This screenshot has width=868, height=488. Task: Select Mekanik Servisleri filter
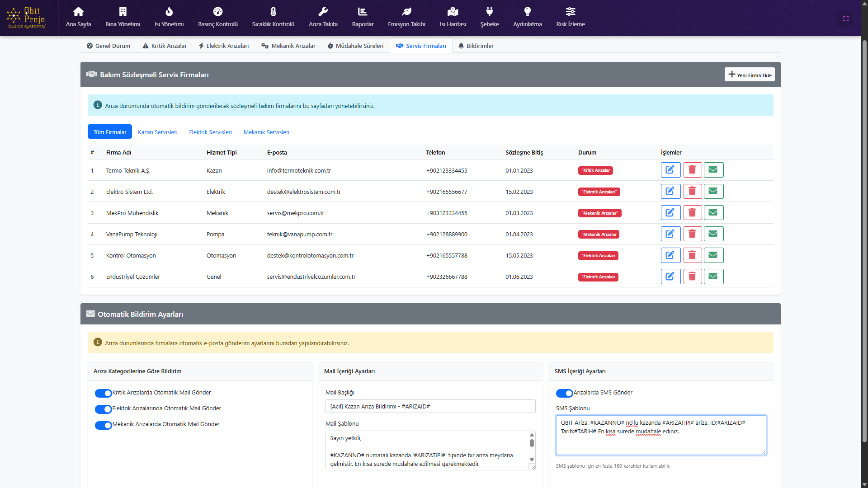click(266, 132)
